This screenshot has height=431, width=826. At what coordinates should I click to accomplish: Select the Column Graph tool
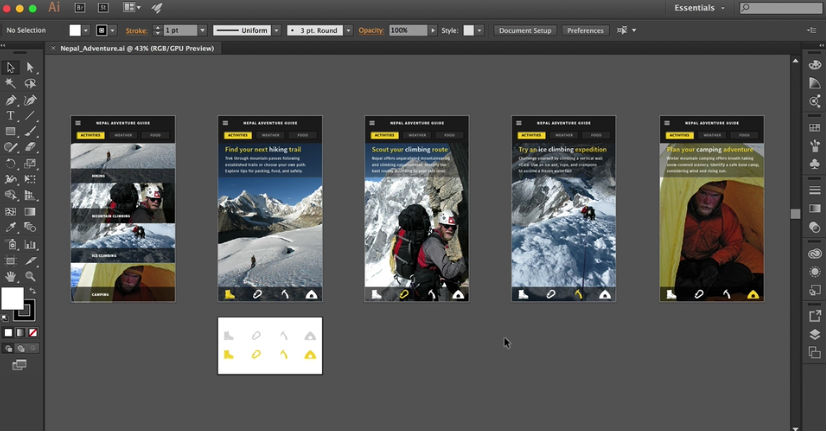click(30, 244)
